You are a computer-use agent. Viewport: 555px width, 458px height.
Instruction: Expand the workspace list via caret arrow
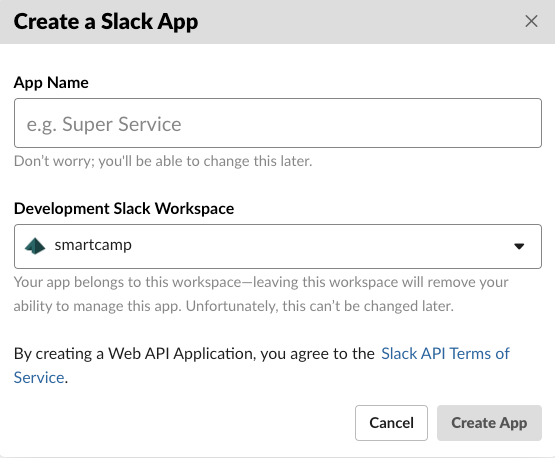coord(519,246)
